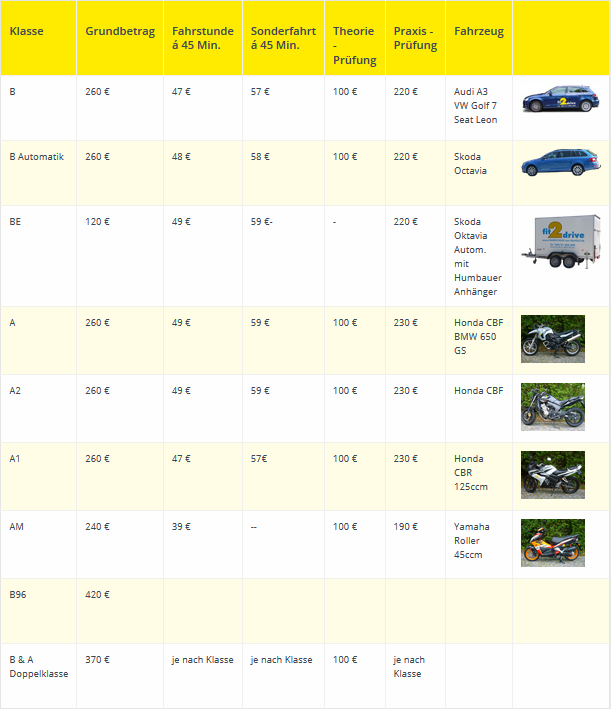The width and height of the screenshot is (611, 709).
Task: Select the B & A Doppelklasse cell
Action: tap(39, 666)
